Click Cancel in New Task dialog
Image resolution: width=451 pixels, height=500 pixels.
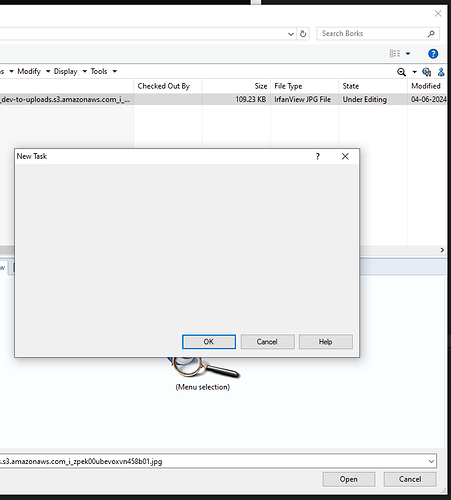tap(268, 342)
